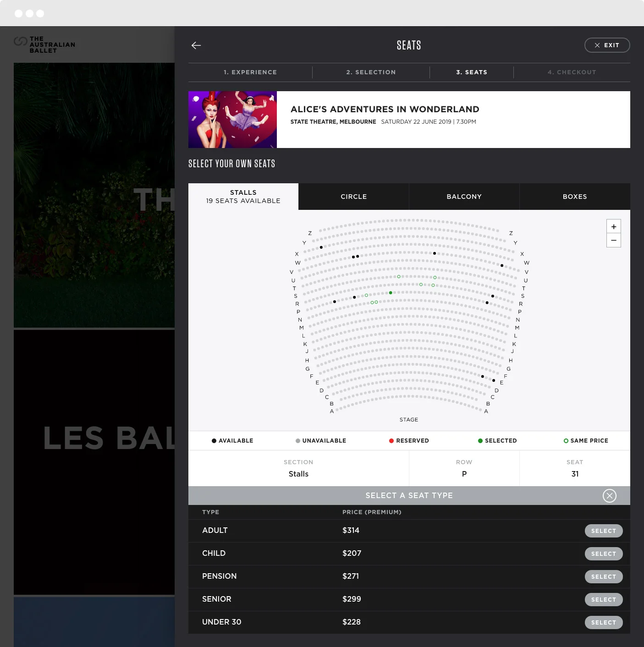Viewport: 644px width, 647px height.
Task: Click the $207 child price
Action: (352, 553)
